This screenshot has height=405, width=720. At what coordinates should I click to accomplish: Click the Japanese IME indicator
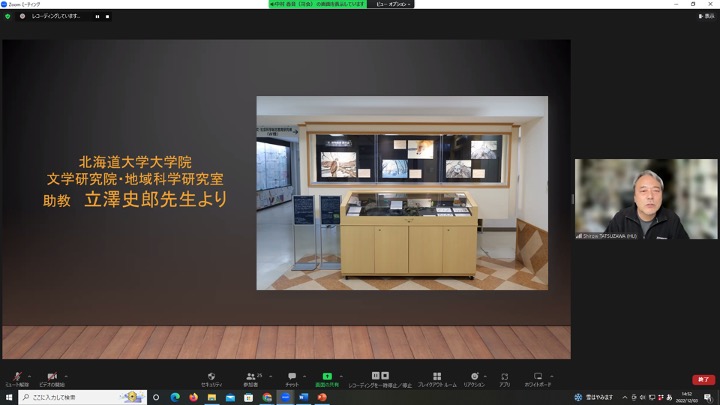[x=669, y=397]
